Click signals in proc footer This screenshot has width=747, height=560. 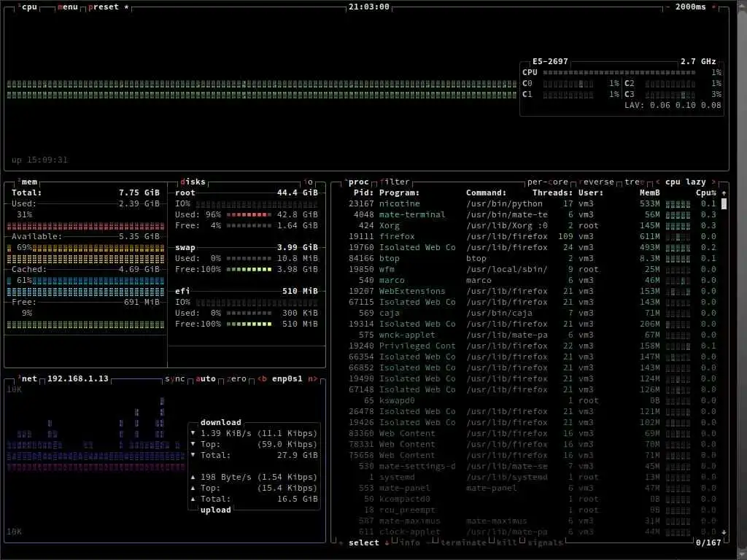point(545,542)
